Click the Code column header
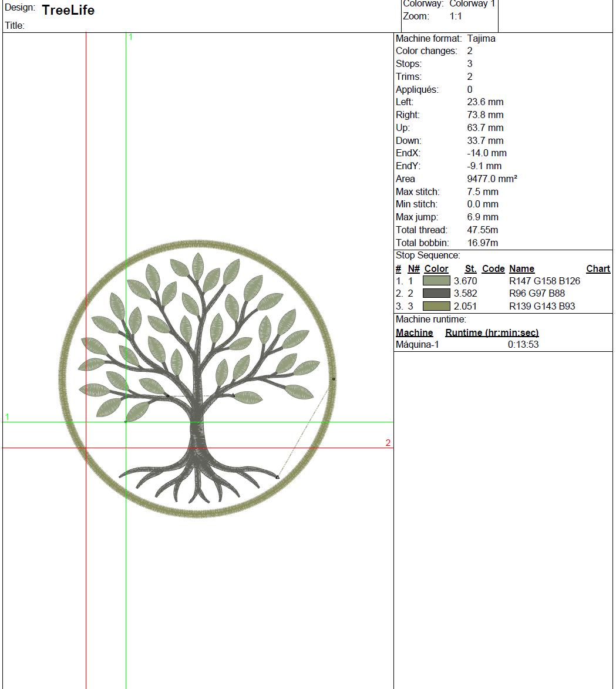The height and width of the screenshot is (689, 616). (493, 268)
